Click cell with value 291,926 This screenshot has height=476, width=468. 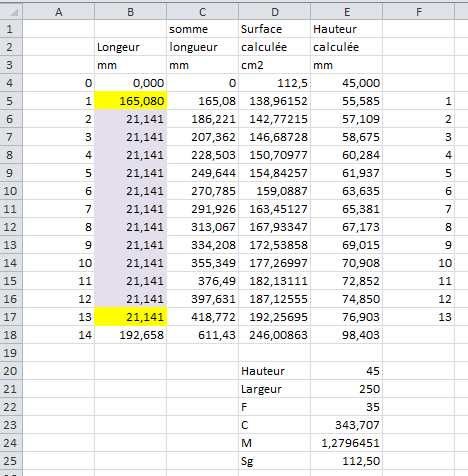(x=202, y=209)
